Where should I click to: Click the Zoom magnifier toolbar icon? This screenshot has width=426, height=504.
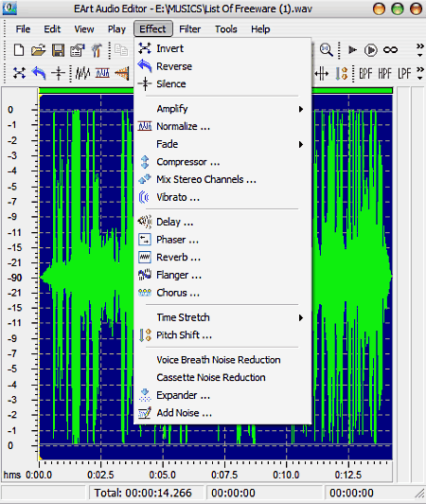tap(327, 50)
